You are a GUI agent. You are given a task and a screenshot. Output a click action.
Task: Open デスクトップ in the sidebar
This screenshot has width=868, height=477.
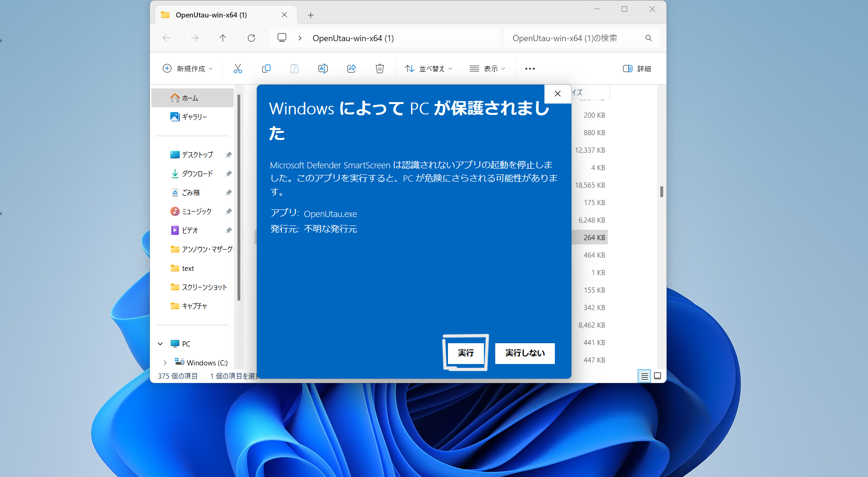pyautogui.click(x=193, y=155)
